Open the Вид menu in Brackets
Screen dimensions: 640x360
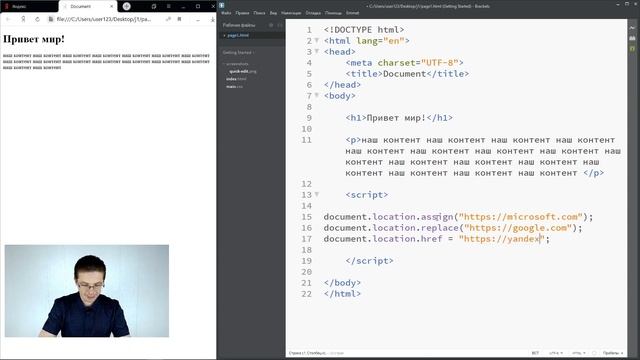click(273, 13)
